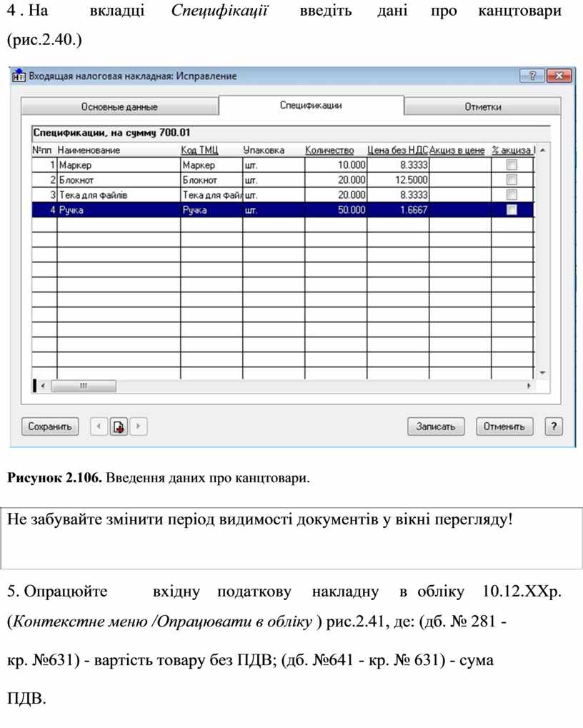Toggle the excise checkbox in the Маркер row
This screenshot has height=728, width=583.
pyautogui.click(x=512, y=165)
